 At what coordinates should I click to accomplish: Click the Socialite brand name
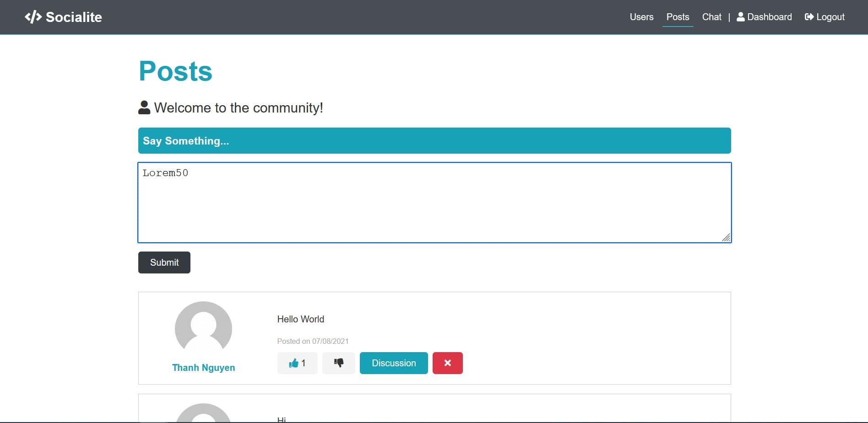click(x=74, y=17)
